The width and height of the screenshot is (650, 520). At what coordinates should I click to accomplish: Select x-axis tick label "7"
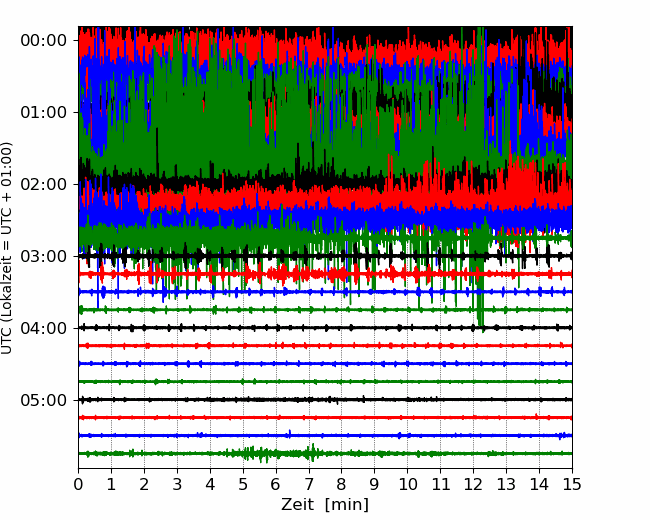click(309, 484)
